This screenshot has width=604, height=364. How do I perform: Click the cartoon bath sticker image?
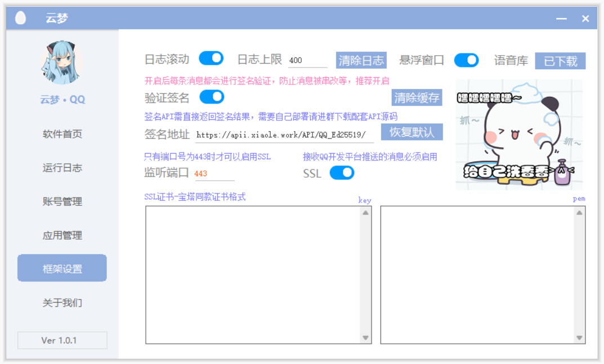pyautogui.click(x=519, y=134)
